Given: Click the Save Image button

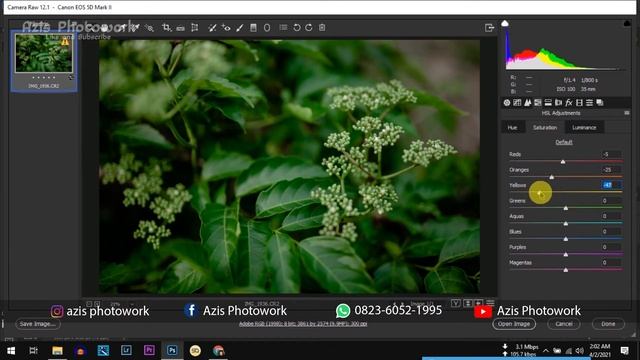Looking at the screenshot, I should click(x=38, y=324).
